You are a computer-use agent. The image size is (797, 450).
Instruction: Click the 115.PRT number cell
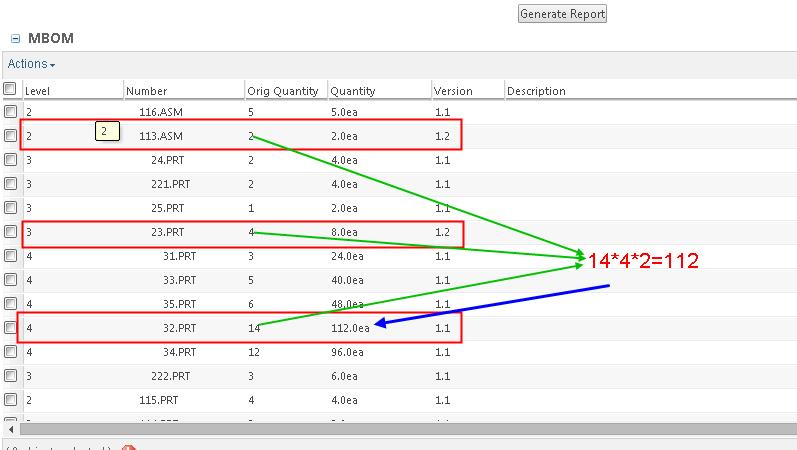[x=159, y=400]
